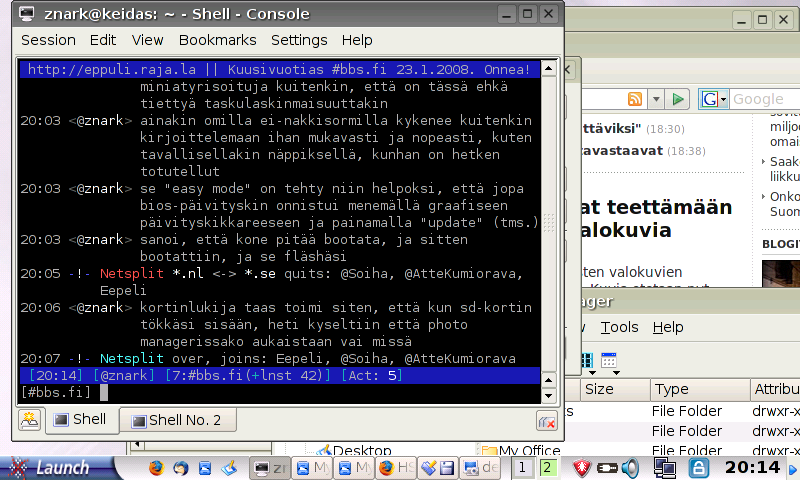Click the Google search field in browser

coord(764,99)
